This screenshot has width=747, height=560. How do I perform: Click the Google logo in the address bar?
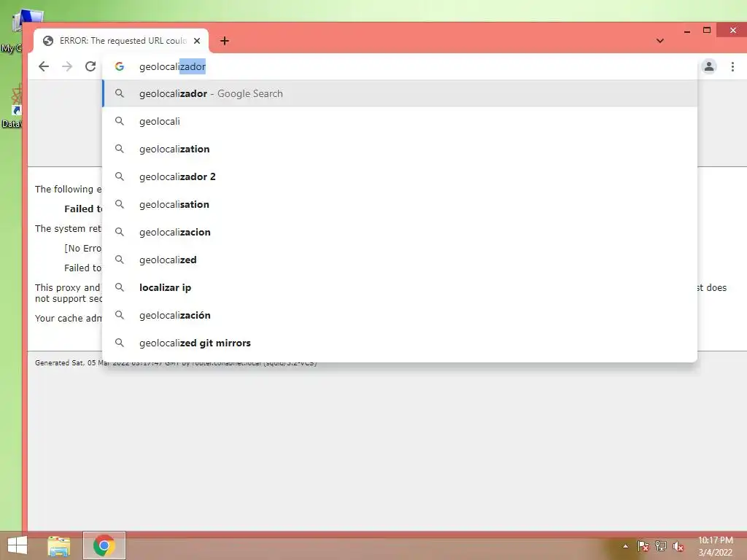tap(120, 66)
